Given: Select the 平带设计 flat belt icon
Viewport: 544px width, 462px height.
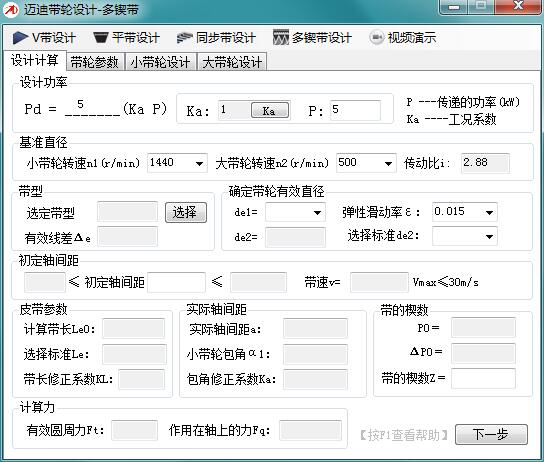Looking at the screenshot, I should click(101, 38).
